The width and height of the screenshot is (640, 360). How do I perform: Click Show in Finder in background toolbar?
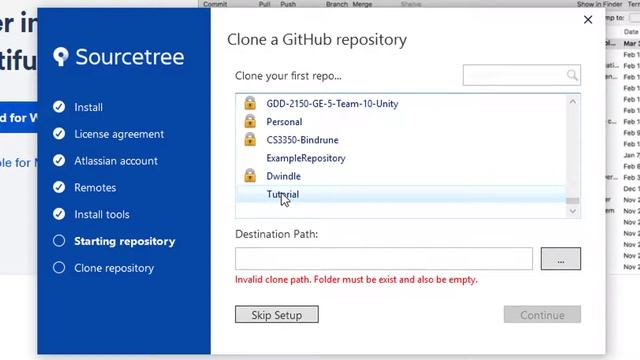coord(600,4)
